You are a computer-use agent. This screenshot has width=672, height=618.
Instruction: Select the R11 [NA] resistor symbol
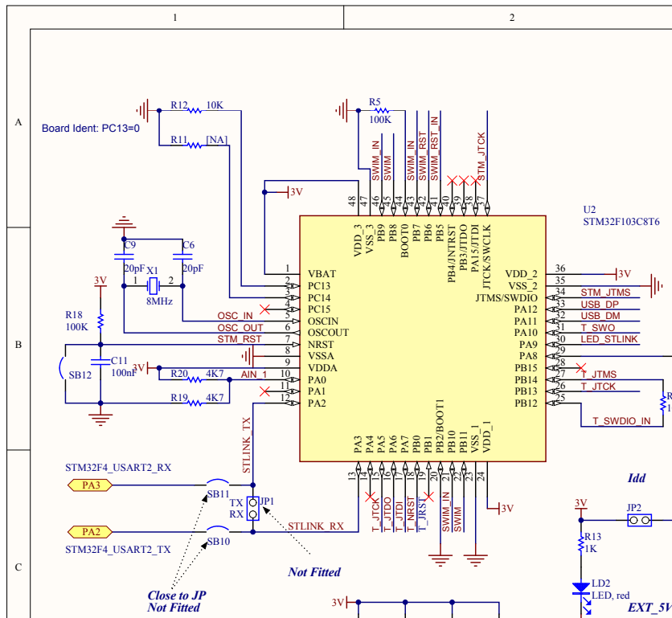tap(195, 145)
